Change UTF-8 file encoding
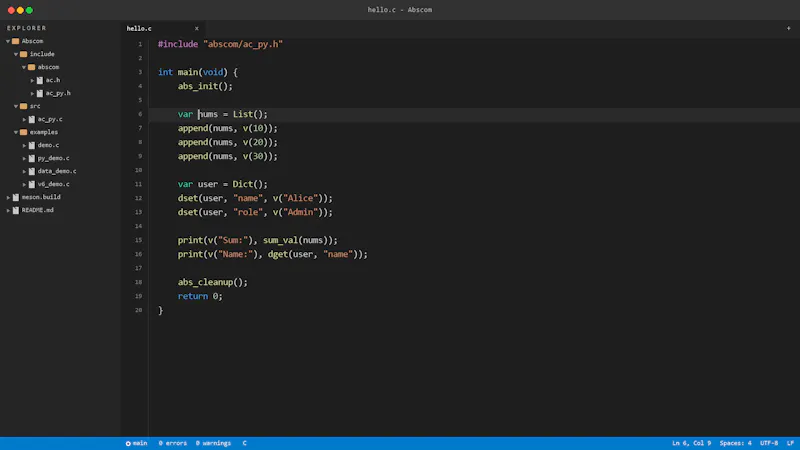The width and height of the screenshot is (800, 450). pos(769,443)
